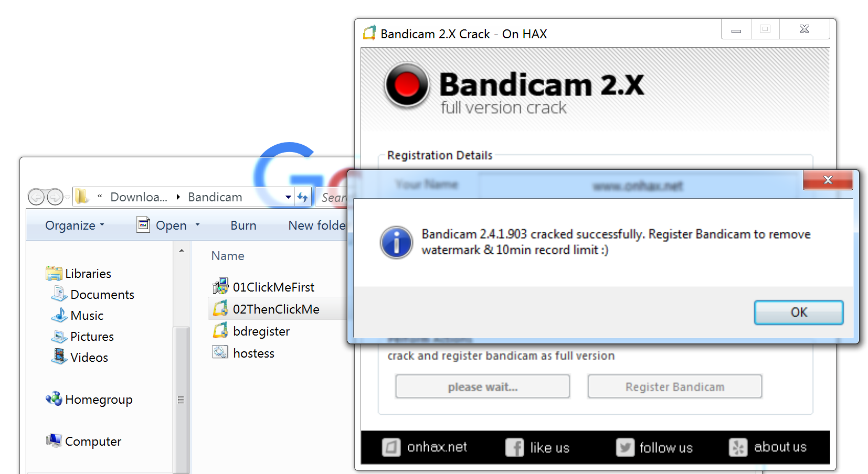Click the Name column header
This screenshot has width=868, height=474.
pyautogui.click(x=228, y=256)
